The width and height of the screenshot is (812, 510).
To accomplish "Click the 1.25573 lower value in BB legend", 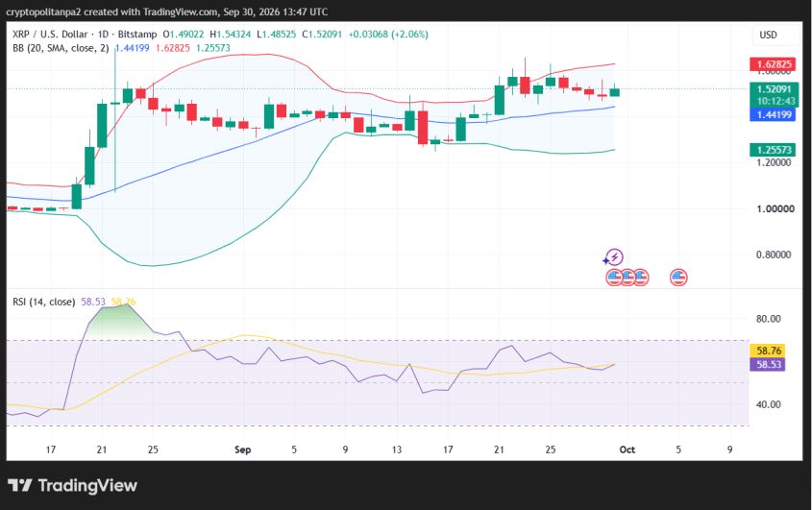I will tap(212, 48).
